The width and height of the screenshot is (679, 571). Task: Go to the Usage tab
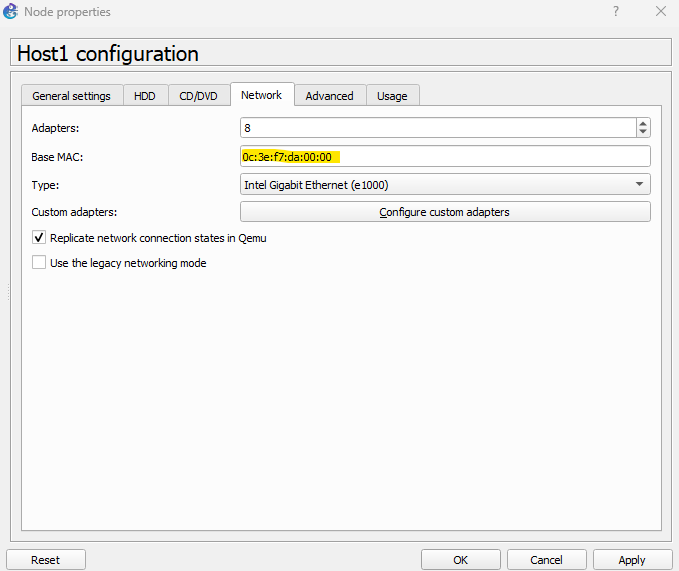(392, 96)
